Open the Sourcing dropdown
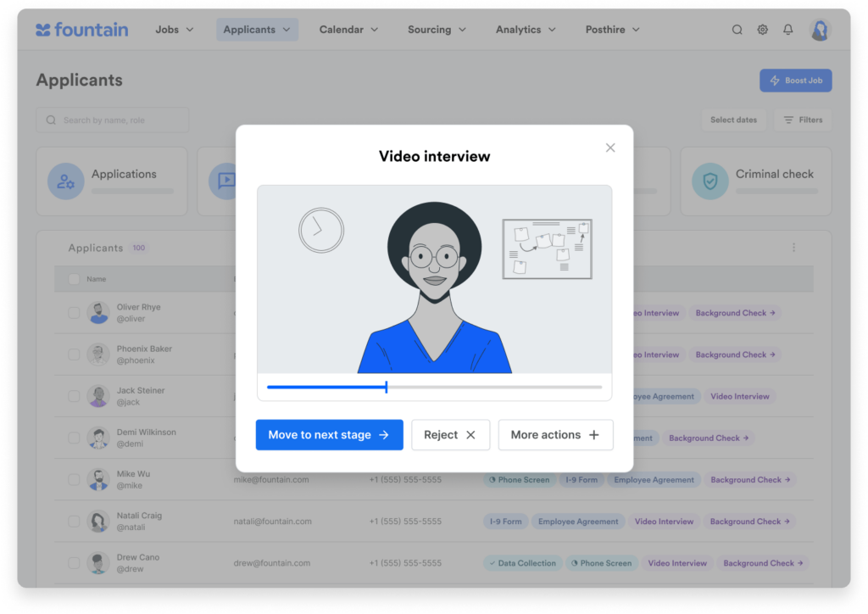 [x=436, y=29]
